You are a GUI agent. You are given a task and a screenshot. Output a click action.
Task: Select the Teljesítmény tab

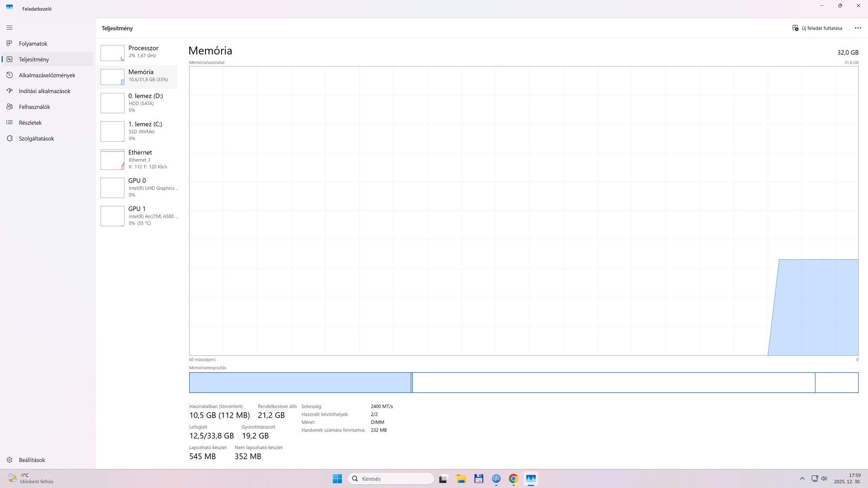point(34,59)
